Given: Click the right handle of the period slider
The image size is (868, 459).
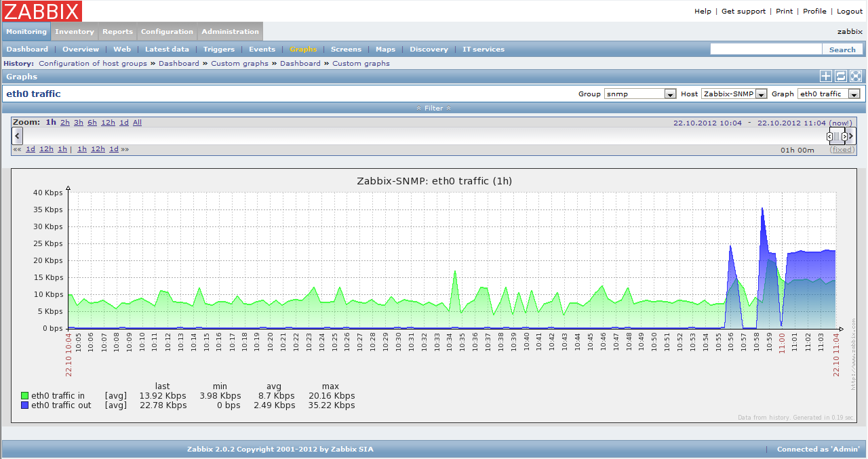Looking at the screenshot, I should pos(844,136).
